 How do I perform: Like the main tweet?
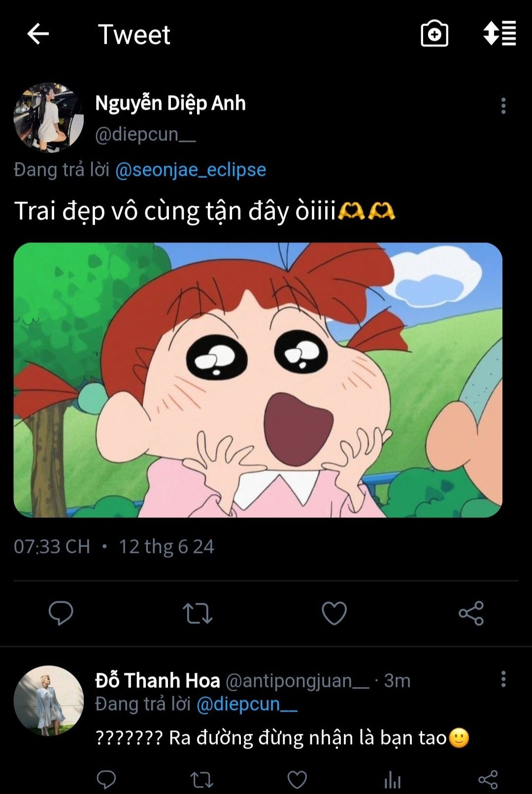coord(334,613)
